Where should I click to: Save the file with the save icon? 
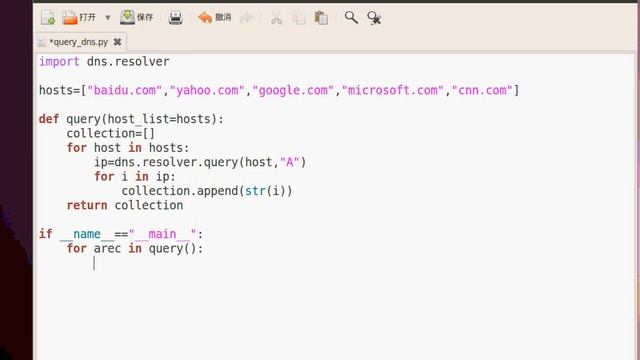tap(137, 17)
